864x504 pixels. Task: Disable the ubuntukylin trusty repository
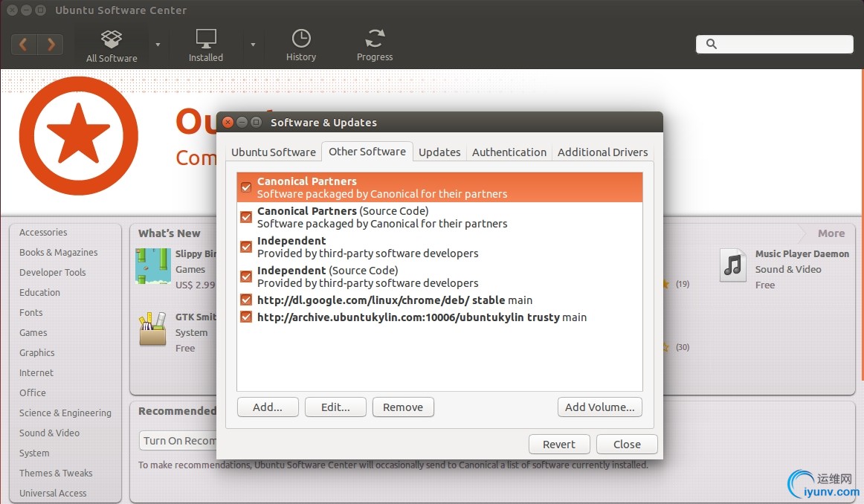coord(246,317)
